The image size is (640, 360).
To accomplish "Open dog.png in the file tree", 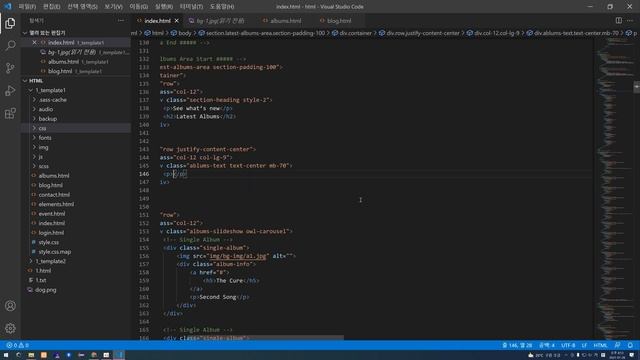I will coord(45,290).
